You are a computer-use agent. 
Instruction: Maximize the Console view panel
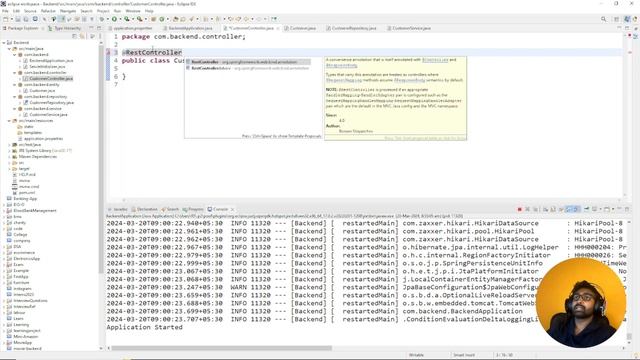tap(627, 209)
